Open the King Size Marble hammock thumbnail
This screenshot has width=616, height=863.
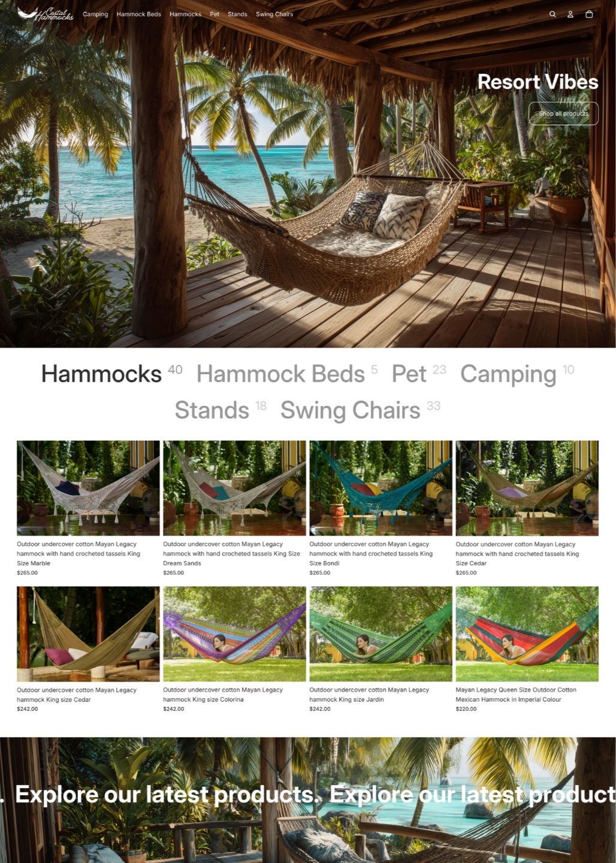coord(88,488)
